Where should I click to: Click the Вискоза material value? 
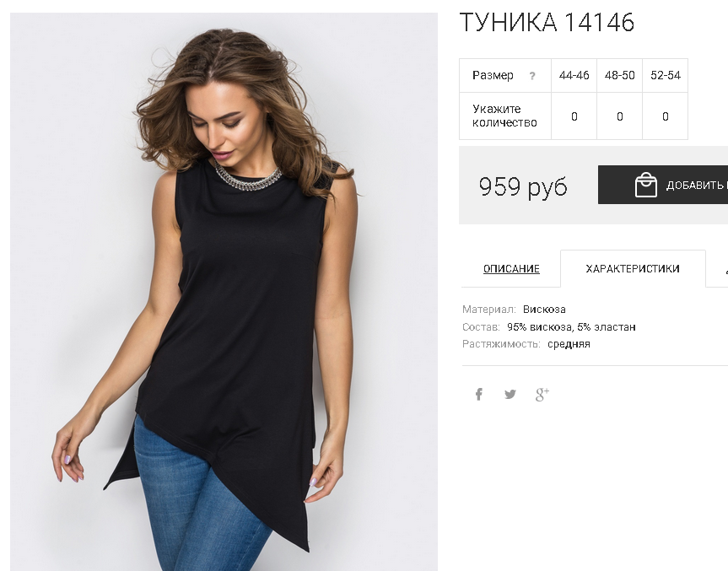coord(544,310)
